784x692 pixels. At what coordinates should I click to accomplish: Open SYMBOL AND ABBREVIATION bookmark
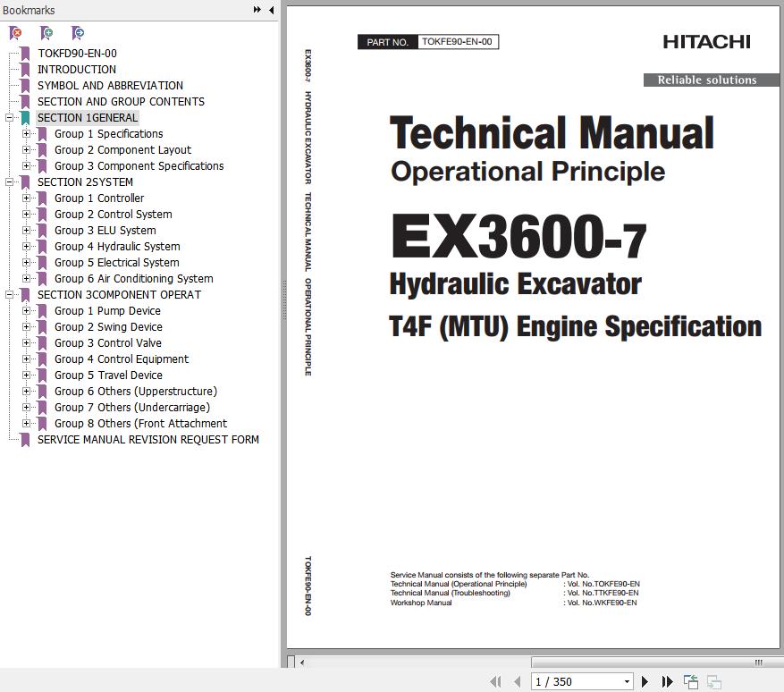[110, 86]
